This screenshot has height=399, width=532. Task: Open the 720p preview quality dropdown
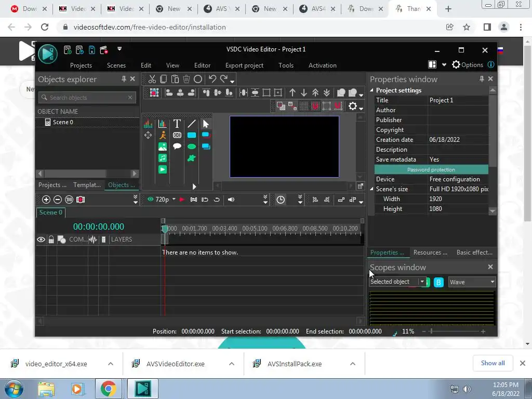tap(174, 199)
